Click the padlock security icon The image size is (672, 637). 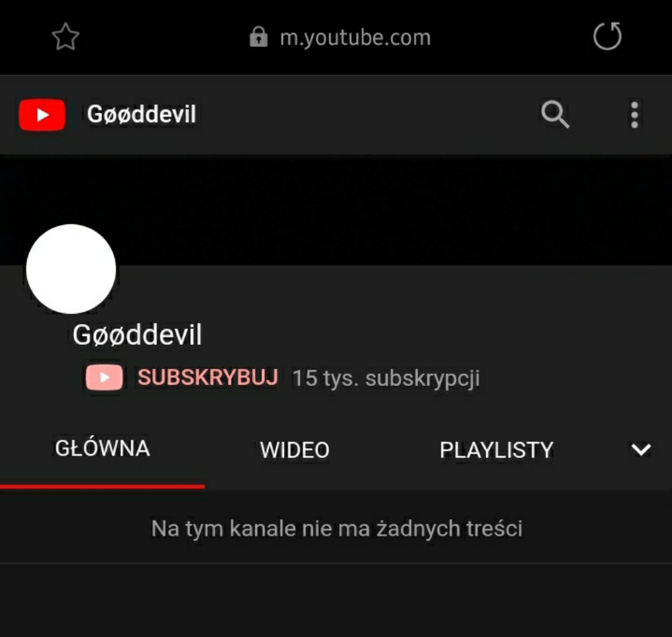(259, 37)
